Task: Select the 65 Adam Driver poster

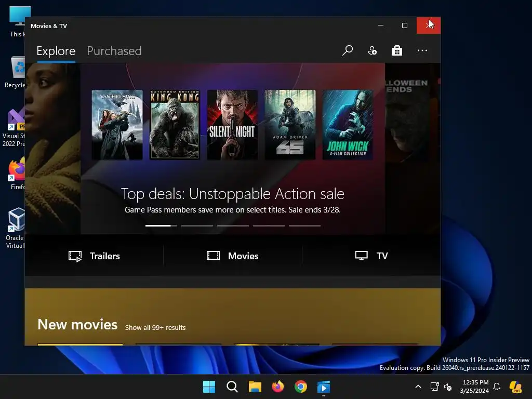Action: (290, 125)
